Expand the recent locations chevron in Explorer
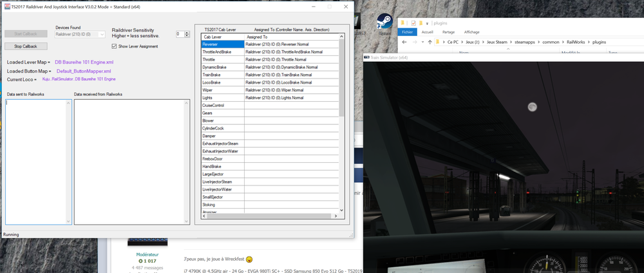 coord(421,42)
